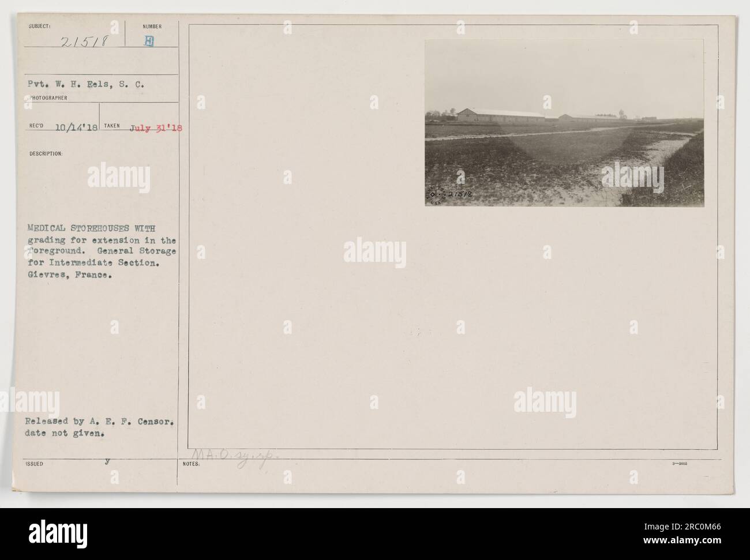Click the long storehouse building in the photo
Viewport: 750px width, 560px height.
point(501,115)
